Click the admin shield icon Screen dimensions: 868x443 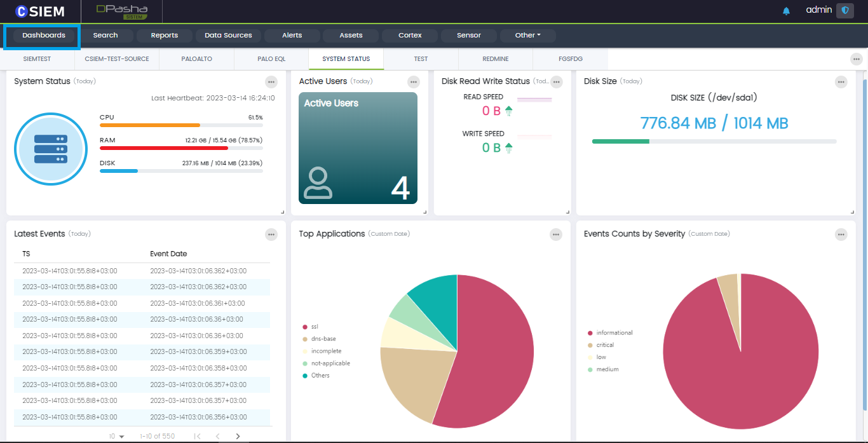click(x=844, y=11)
